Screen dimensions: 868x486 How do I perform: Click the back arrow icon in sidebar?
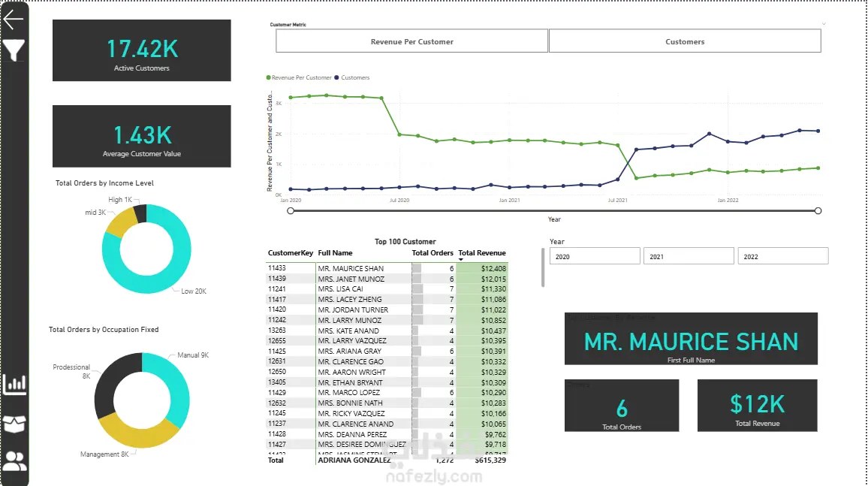tap(14, 20)
